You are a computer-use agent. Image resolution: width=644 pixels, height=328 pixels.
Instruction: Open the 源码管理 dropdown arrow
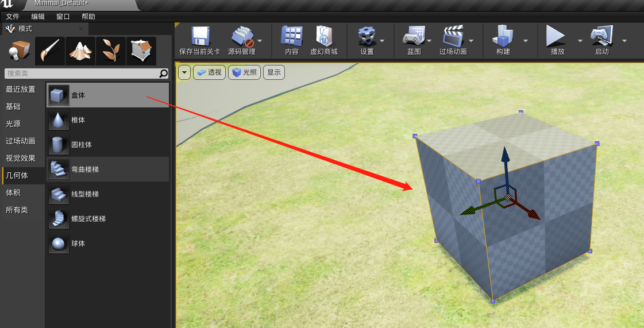pos(260,41)
